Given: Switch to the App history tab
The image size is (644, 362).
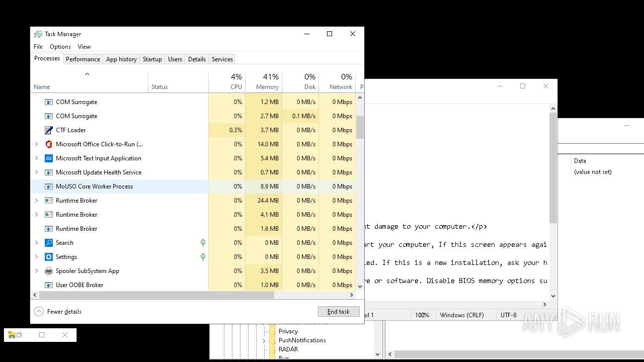Looking at the screenshot, I should click(x=121, y=59).
